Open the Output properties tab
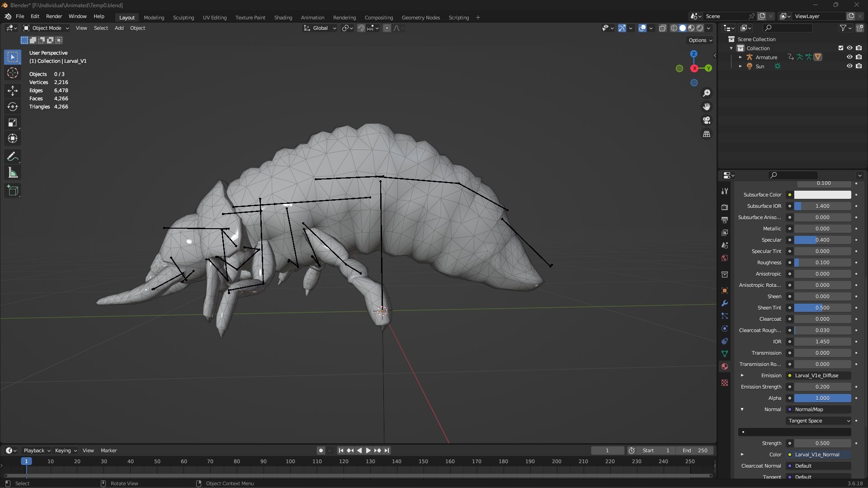The width and height of the screenshot is (868, 488). pos(725,220)
